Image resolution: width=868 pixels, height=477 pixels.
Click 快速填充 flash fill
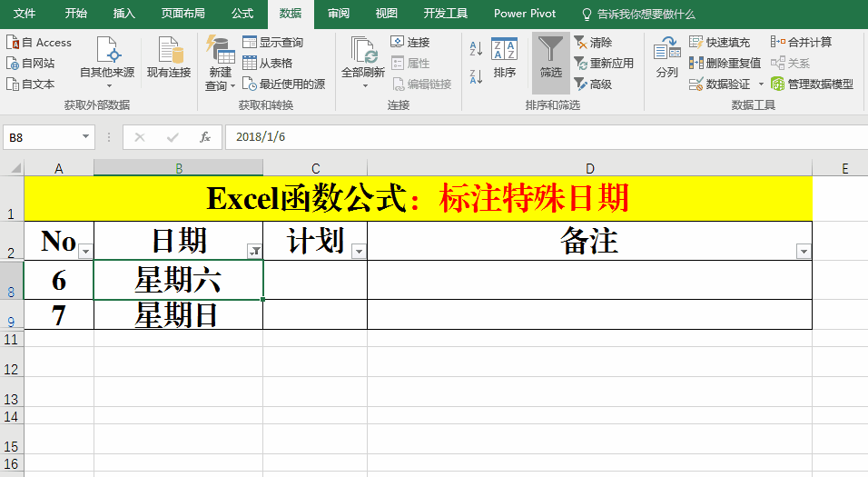coord(720,42)
